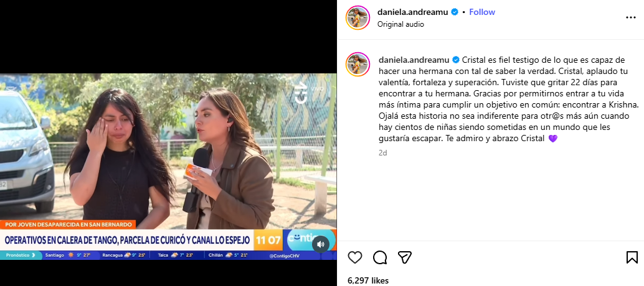
Task: Click verified badge in post header
Action: [x=455, y=12]
